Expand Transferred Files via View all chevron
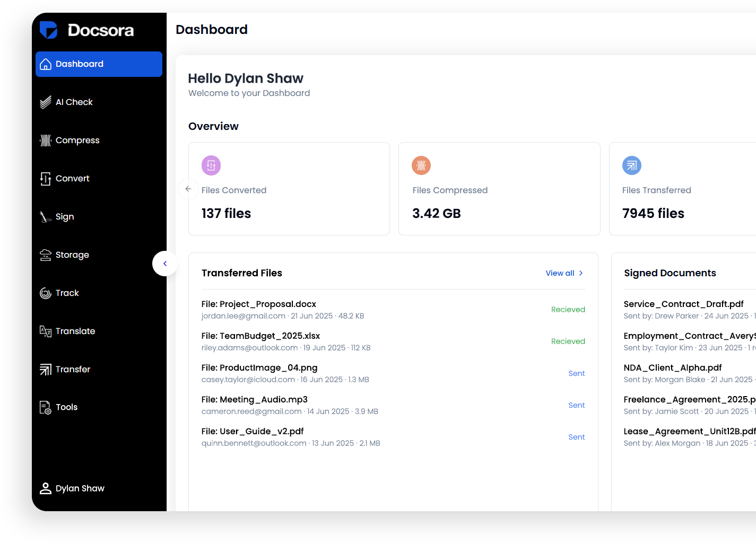 click(x=581, y=273)
